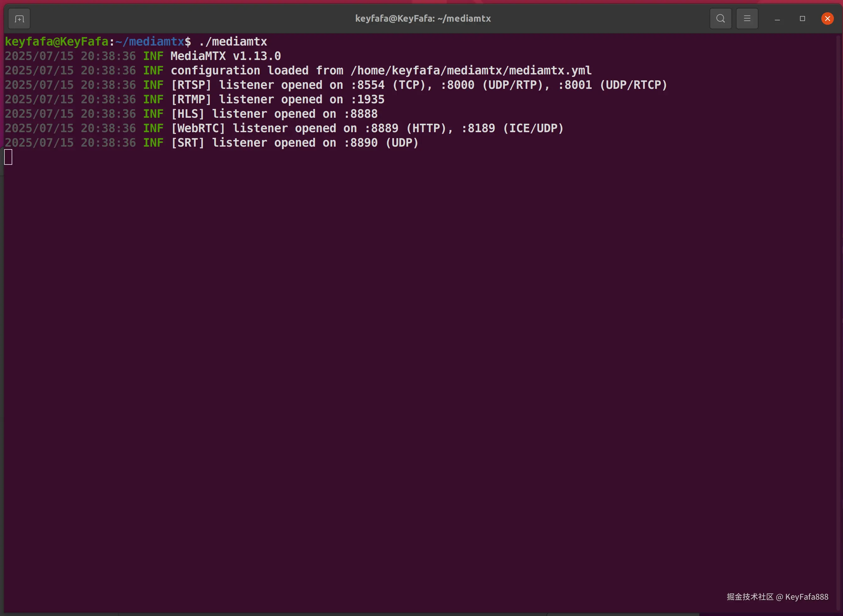Click the typed ./mediamtx command

[x=233, y=42]
